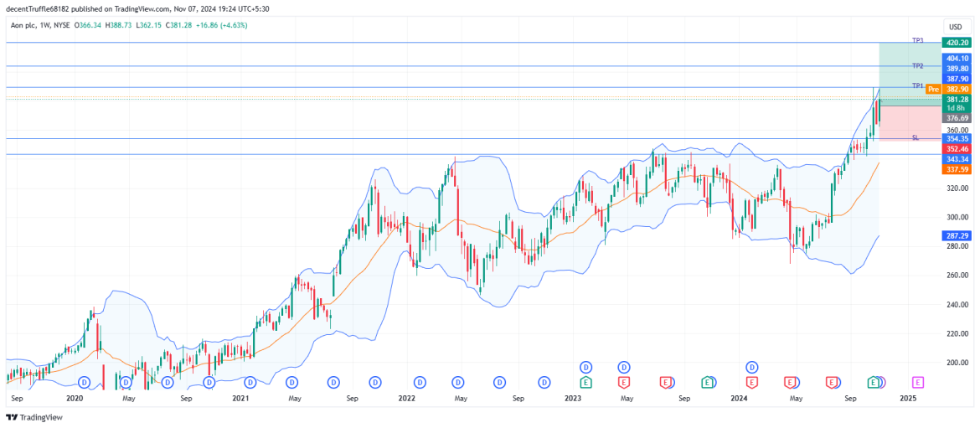Open the dividend marker above May 2020

[x=126, y=382]
